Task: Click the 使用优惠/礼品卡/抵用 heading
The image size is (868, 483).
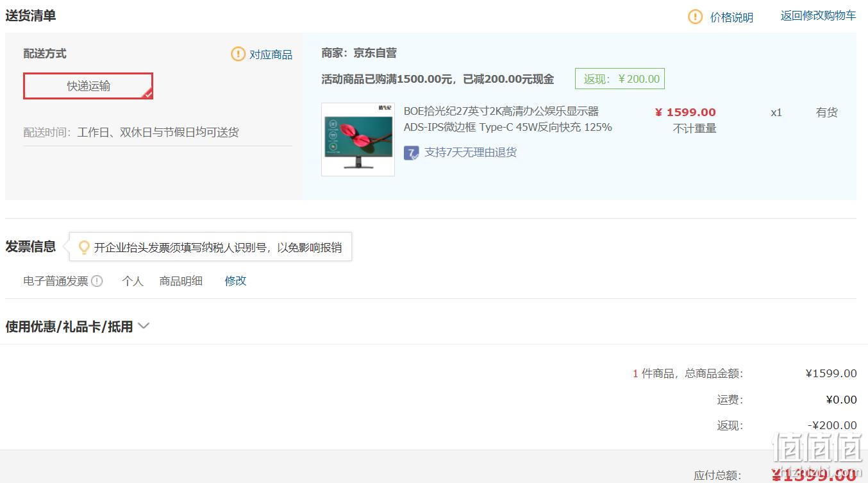Action: coord(69,326)
